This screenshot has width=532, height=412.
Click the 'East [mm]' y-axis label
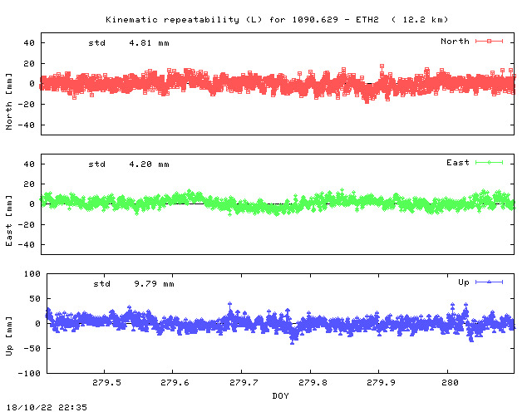[x=9, y=221]
